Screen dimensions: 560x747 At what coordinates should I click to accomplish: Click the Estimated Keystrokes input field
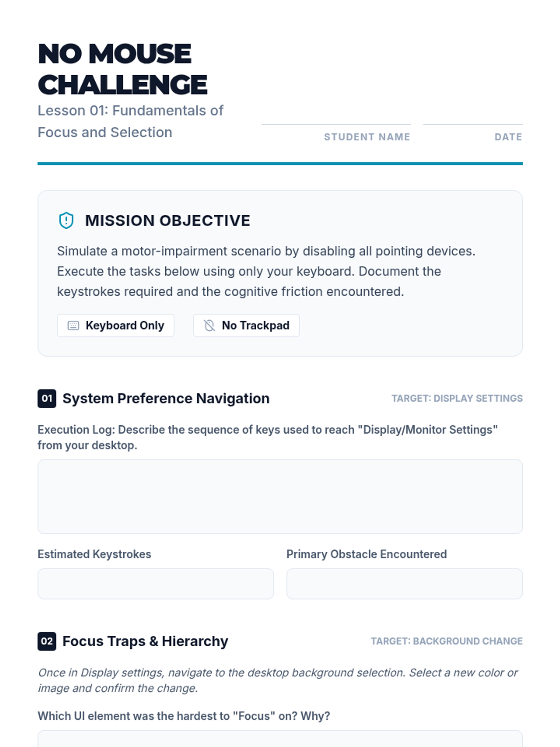pyautogui.click(x=155, y=584)
